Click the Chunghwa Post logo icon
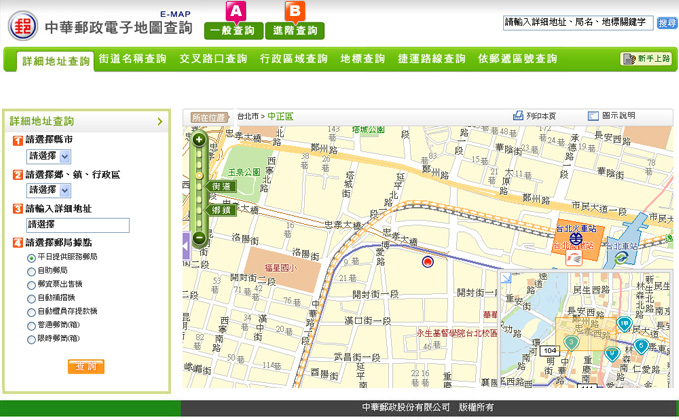 tap(23, 26)
